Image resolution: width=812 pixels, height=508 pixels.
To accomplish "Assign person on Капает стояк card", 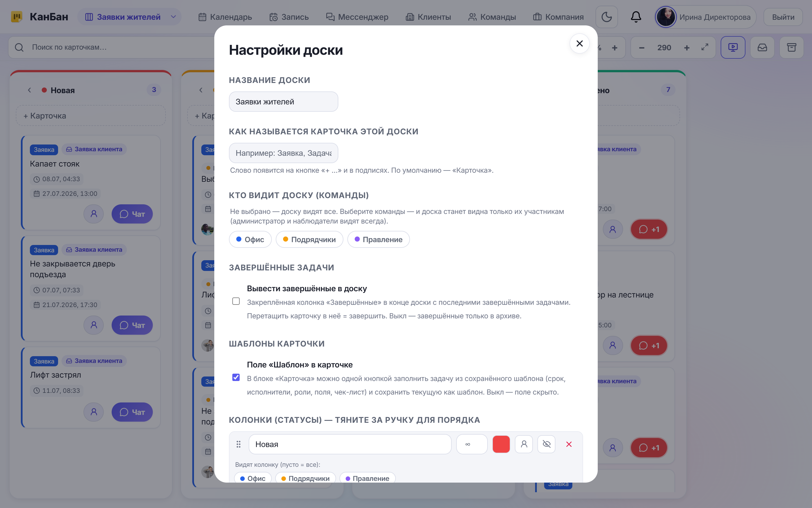I will 94,214.
